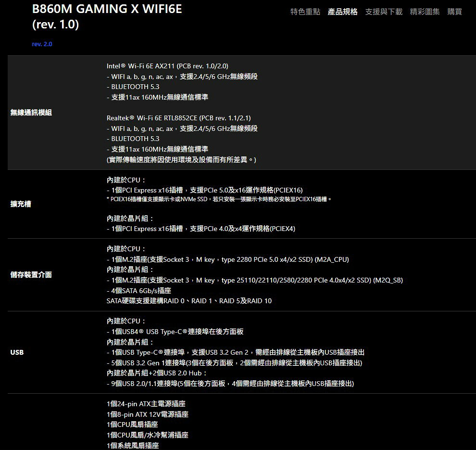
Task: Click the 儲存裝置介面 row label
Action: (31, 275)
